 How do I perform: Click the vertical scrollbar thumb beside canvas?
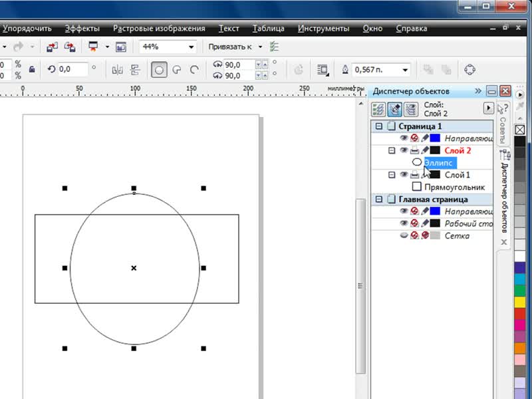[x=360, y=286]
